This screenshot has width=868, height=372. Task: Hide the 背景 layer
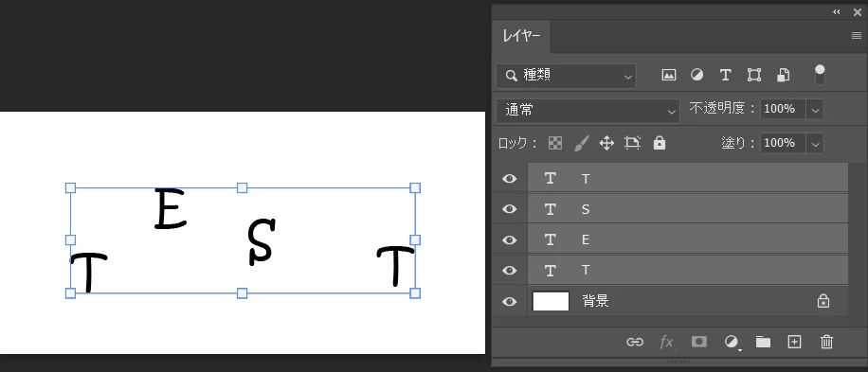click(x=509, y=301)
